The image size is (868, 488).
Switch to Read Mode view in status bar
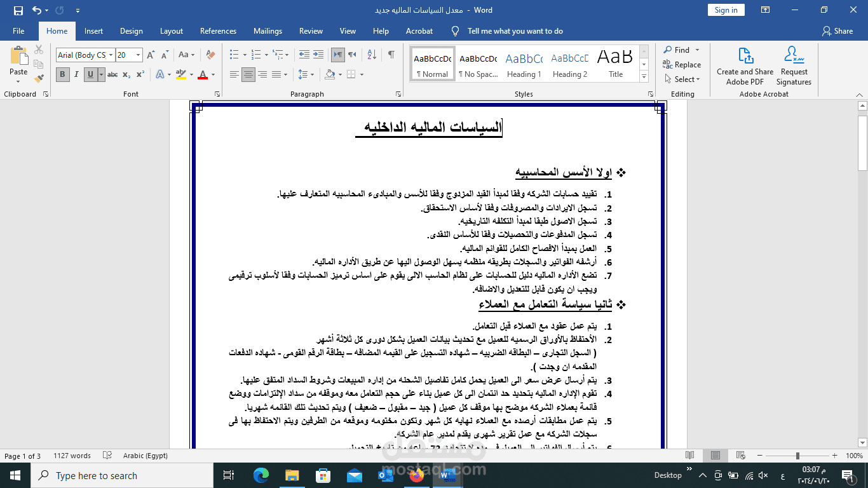pyautogui.click(x=690, y=456)
